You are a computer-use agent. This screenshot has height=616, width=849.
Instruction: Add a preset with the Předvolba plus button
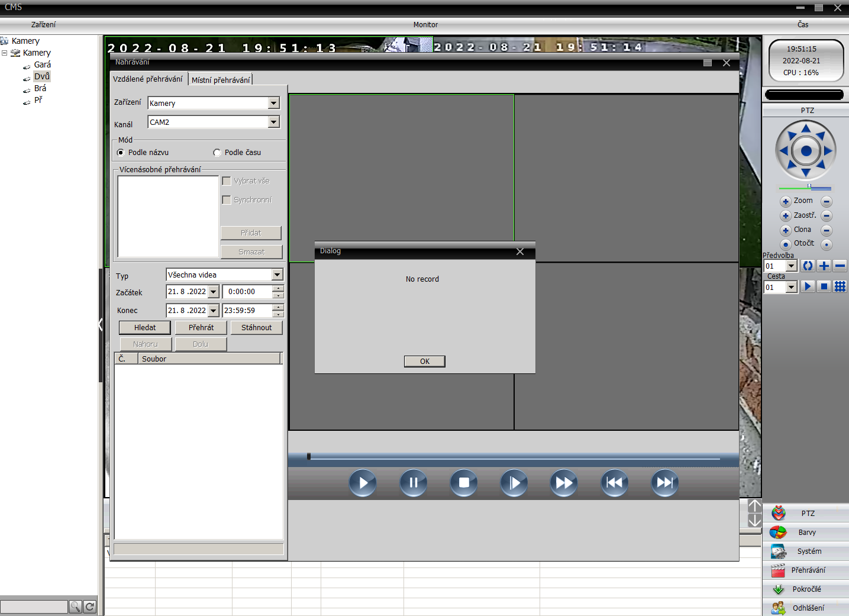click(824, 266)
